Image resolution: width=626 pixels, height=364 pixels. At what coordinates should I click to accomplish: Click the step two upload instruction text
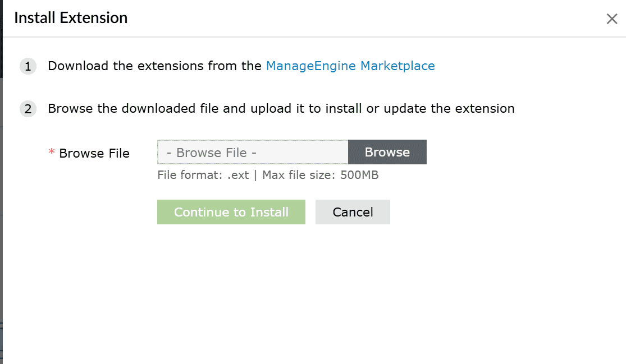(x=281, y=108)
